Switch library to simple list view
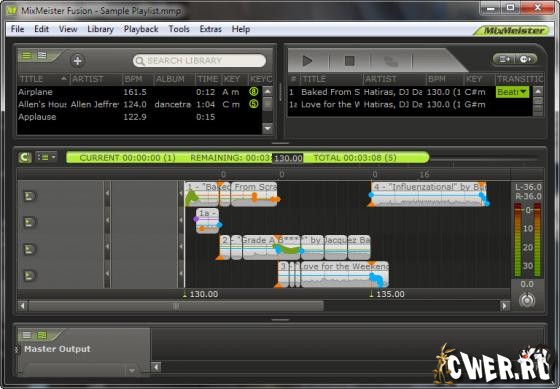Image resolution: width=560 pixels, height=389 pixels. [x=27, y=56]
